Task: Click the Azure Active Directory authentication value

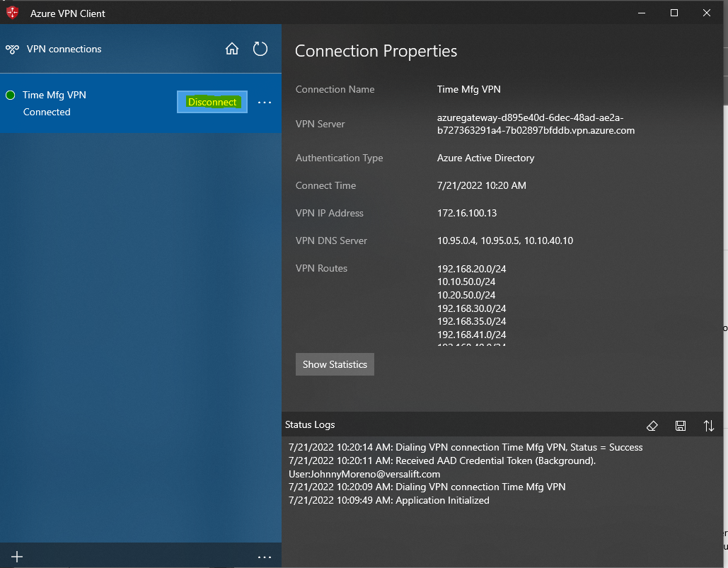Action: pos(485,158)
